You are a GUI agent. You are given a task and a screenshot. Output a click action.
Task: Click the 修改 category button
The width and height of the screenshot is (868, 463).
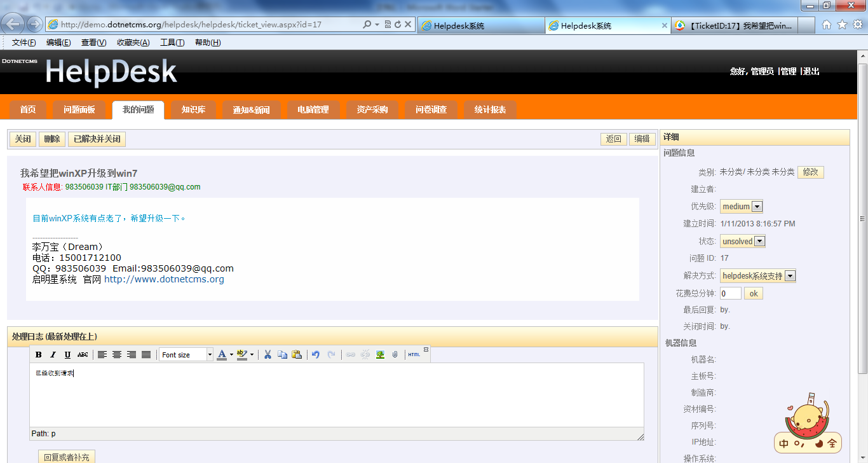811,172
